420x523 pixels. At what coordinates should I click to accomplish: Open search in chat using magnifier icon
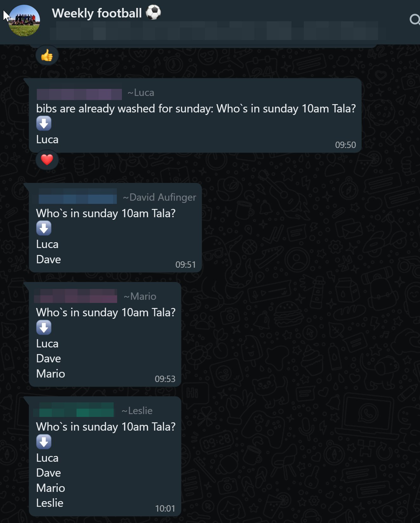[414, 20]
